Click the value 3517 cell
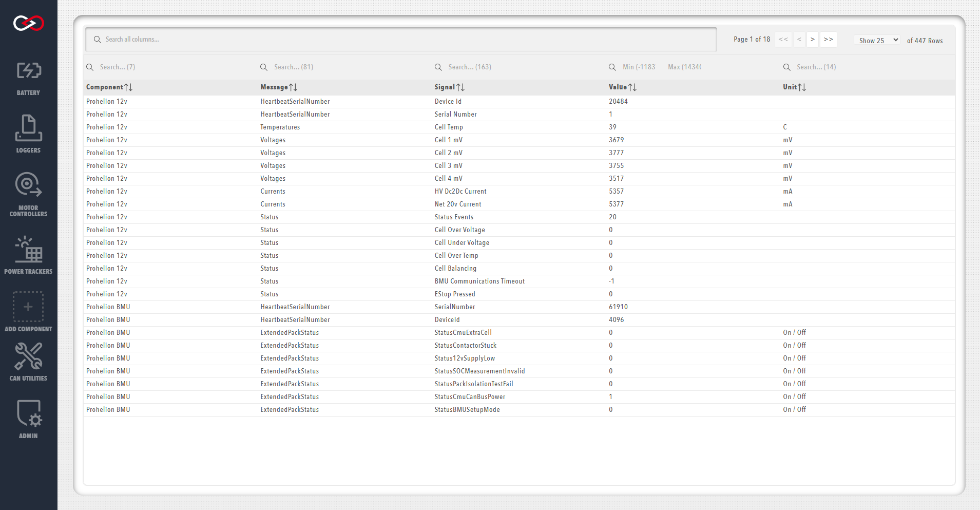Image resolution: width=980 pixels, height=510 pixels. coord(617,179)
